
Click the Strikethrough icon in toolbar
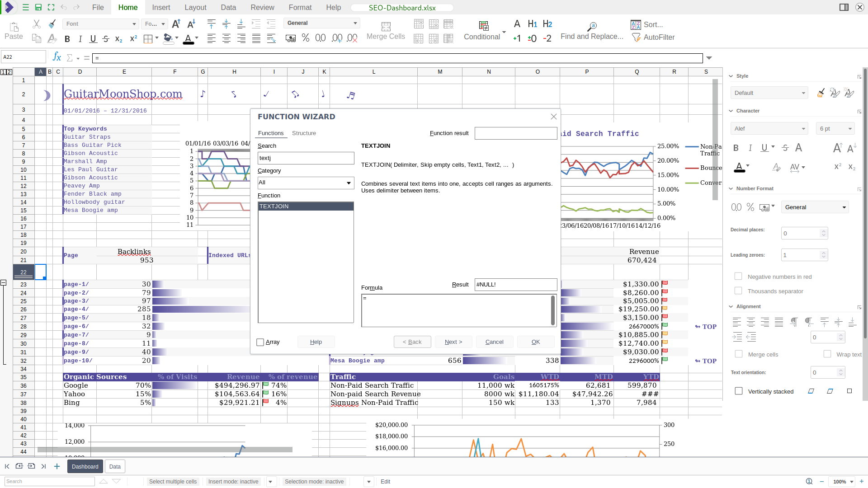tap(106, 39)
